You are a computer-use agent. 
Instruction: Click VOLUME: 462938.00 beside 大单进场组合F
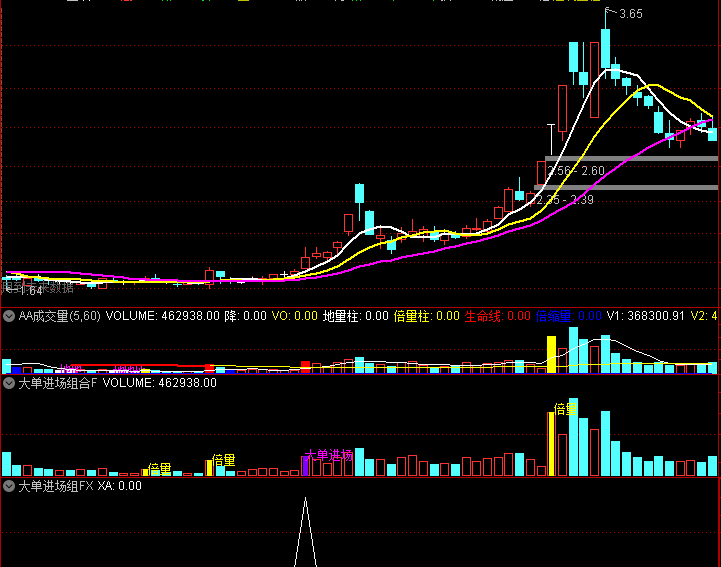point(160,383)
